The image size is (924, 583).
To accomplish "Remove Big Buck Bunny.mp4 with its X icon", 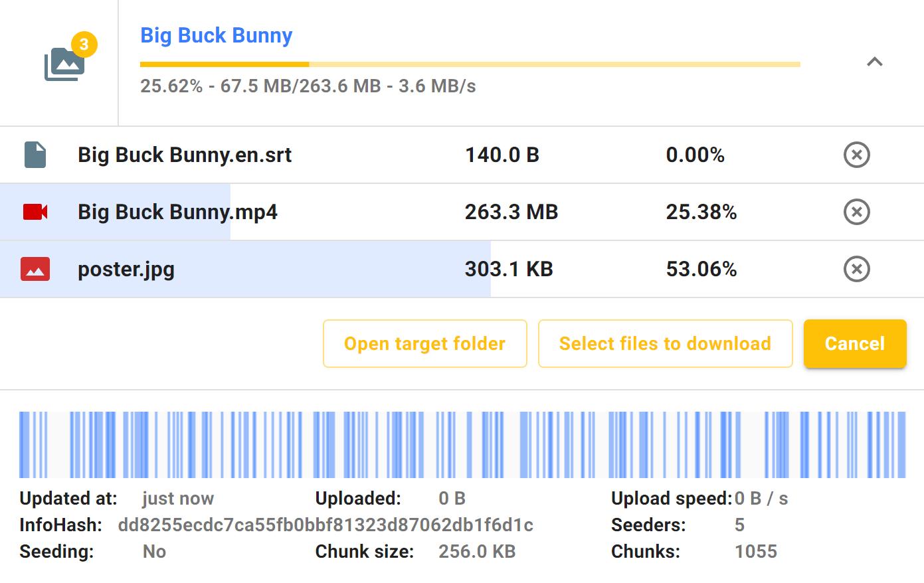I will click(x=856, y=212).
